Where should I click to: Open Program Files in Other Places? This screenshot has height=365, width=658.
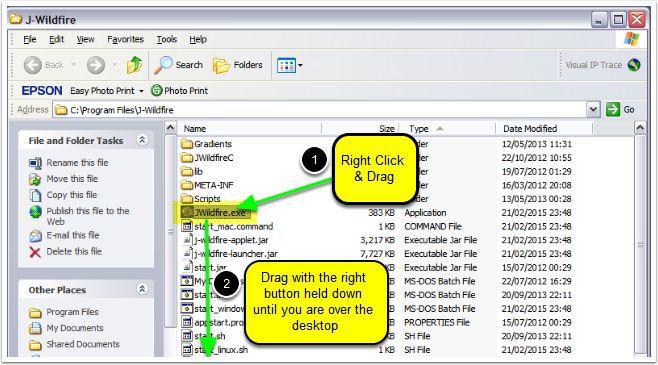click(x=72, y=312)
